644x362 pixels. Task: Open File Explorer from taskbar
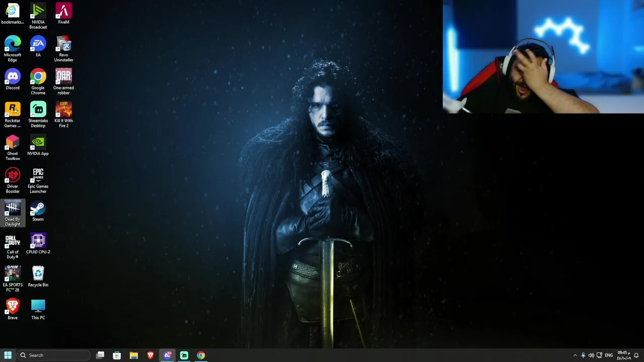pos(133,355)
